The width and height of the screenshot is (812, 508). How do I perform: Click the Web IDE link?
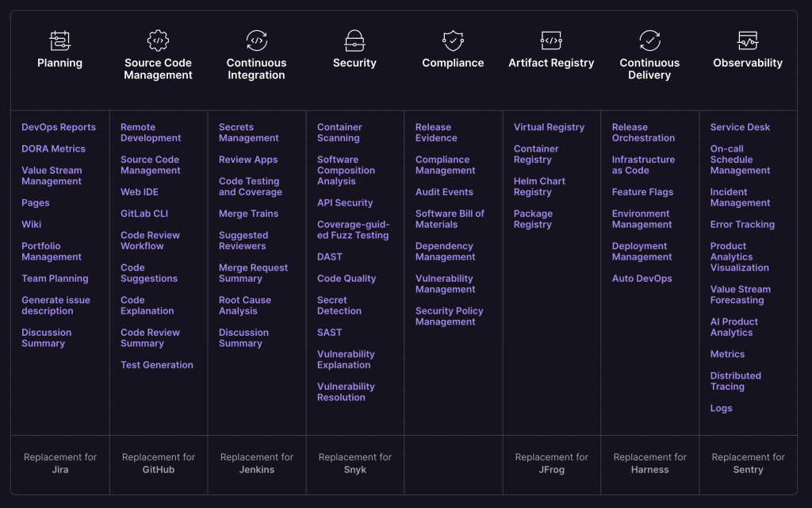(x=140, y=192)
